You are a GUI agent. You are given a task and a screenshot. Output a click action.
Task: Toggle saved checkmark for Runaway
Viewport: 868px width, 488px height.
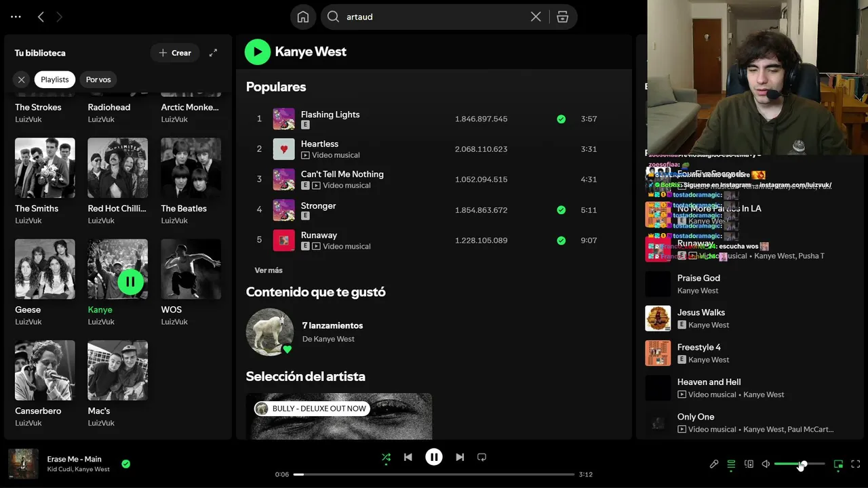[x=561, y=241]
